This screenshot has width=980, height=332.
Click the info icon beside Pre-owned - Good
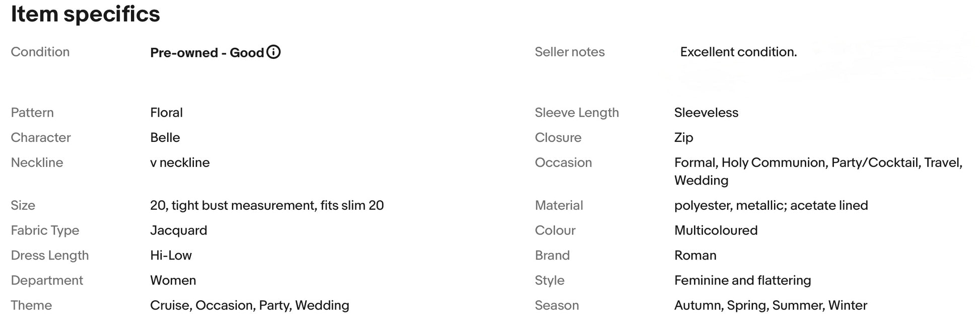tap(273, 52)
